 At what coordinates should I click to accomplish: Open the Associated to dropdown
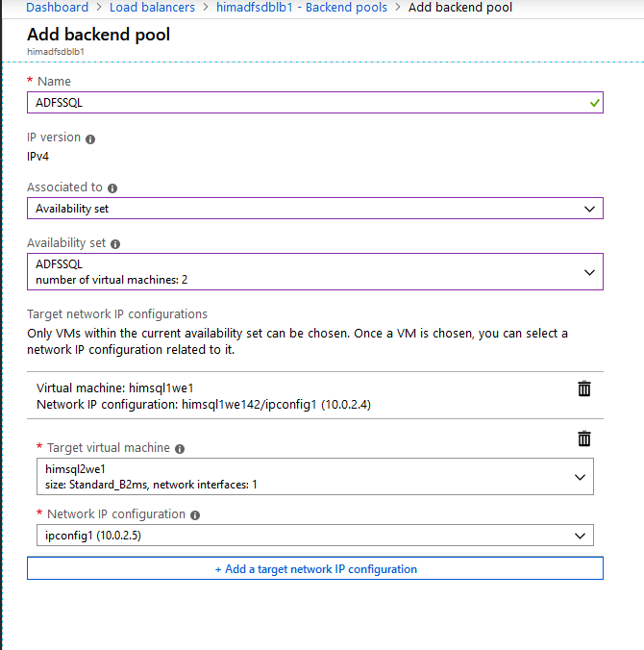click(315, 208)
